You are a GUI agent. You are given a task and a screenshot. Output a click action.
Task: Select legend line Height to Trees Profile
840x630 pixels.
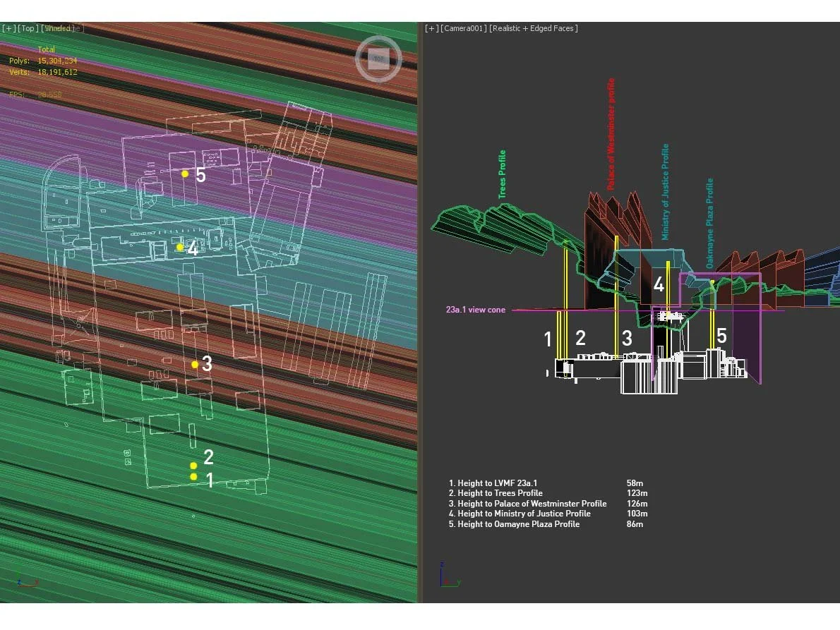point(496,493)
